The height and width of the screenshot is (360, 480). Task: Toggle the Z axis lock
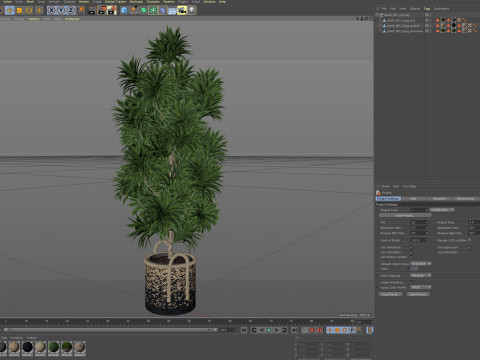71,10
